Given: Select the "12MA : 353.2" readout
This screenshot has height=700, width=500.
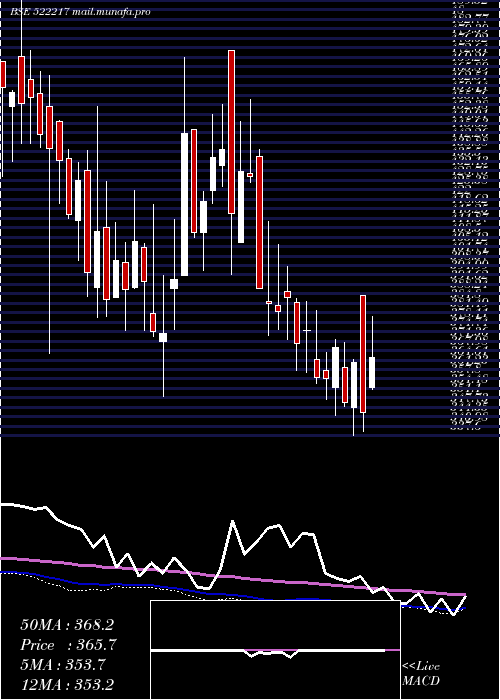Looking at the screenshot, I should [x=67, y=685].
